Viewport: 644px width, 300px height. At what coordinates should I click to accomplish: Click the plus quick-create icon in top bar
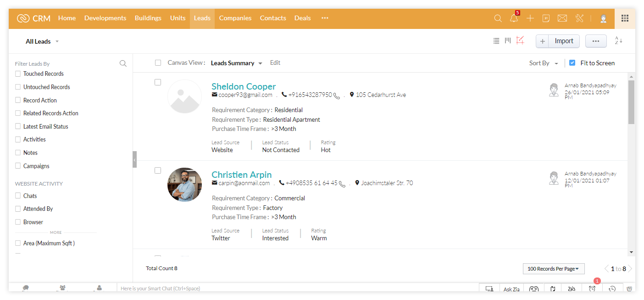(530, 18)
